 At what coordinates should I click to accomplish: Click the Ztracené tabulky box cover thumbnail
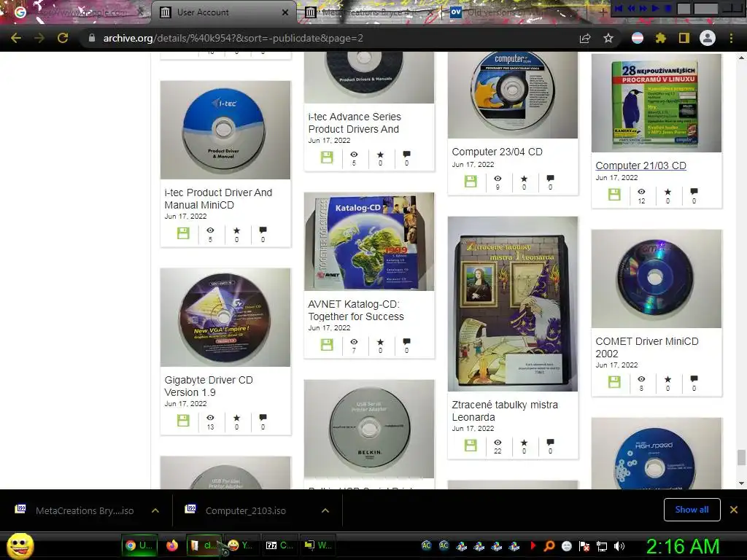point(513,304)
